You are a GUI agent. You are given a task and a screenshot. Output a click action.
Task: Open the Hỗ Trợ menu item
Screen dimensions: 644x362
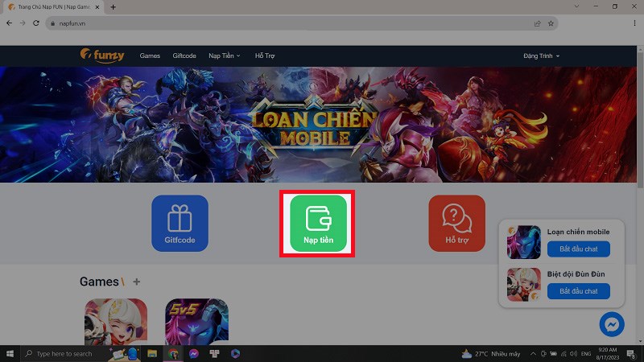pyautogui.click(x=265, y=56)
